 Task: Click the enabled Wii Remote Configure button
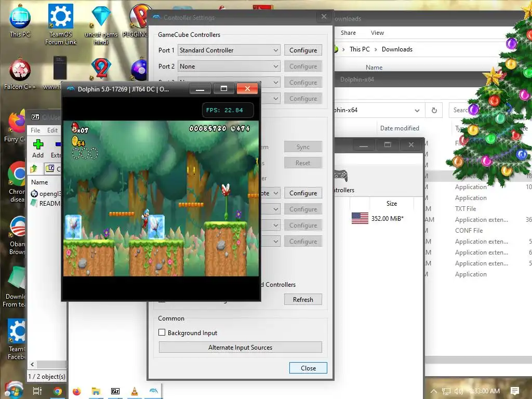pyautogui.click(x=303, y=193)
